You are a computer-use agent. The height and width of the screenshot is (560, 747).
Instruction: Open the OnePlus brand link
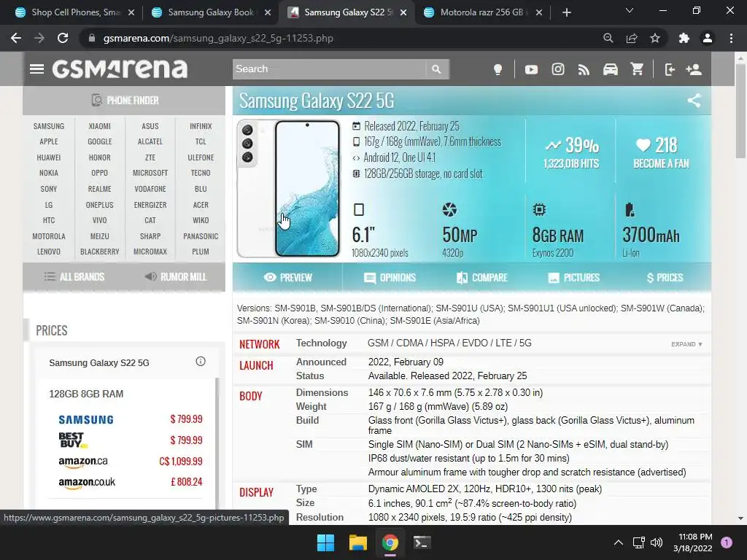click(99, 205)
